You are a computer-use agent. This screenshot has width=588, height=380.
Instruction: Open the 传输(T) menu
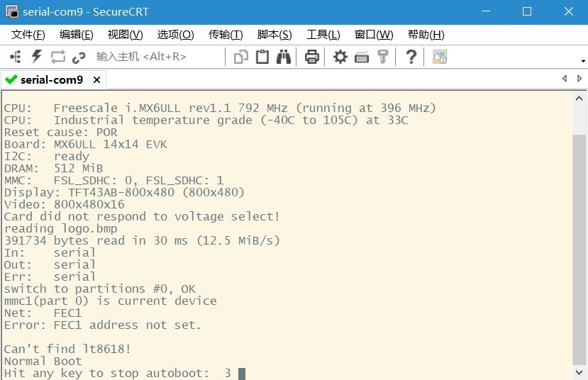click(226, 35)
